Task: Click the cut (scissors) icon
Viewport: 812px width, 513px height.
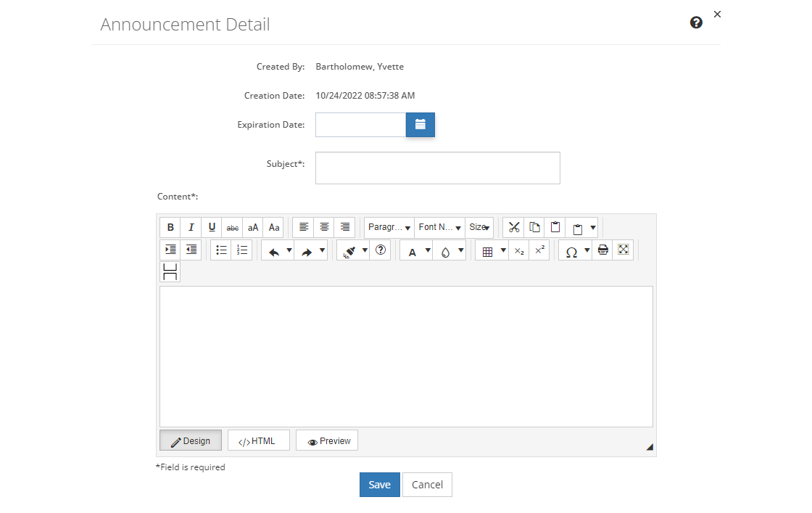Action: click(514, 227)
